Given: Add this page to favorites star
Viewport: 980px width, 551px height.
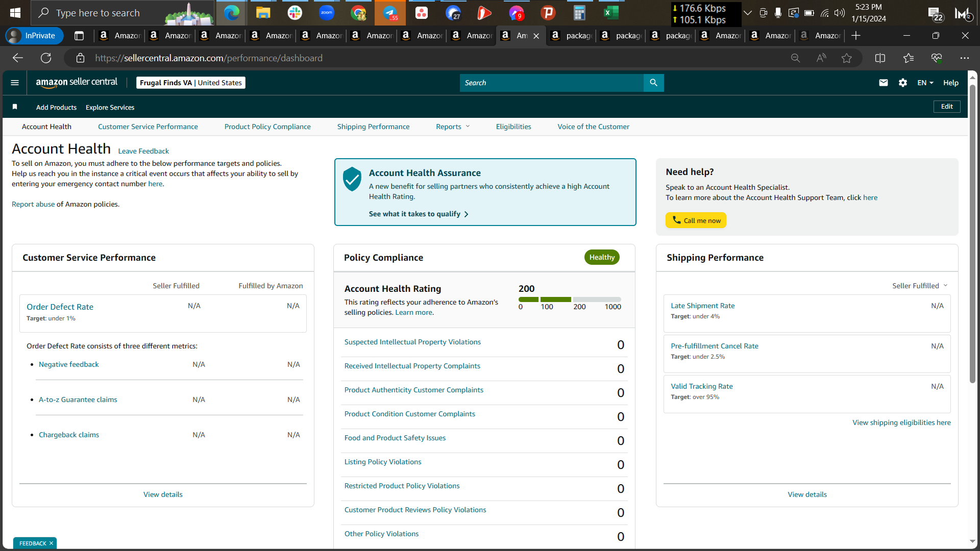Looking at the screenshot, I should click(847, 58).
